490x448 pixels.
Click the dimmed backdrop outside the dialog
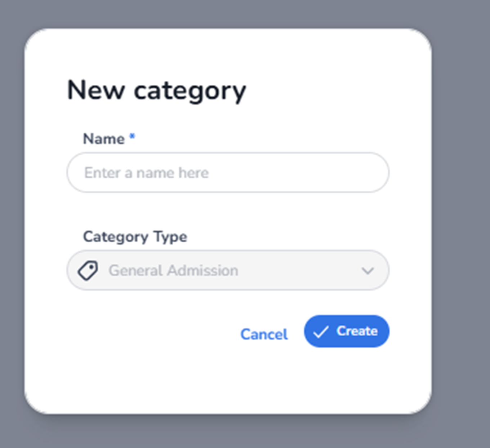pyautogui.click(x=461, y=216)
